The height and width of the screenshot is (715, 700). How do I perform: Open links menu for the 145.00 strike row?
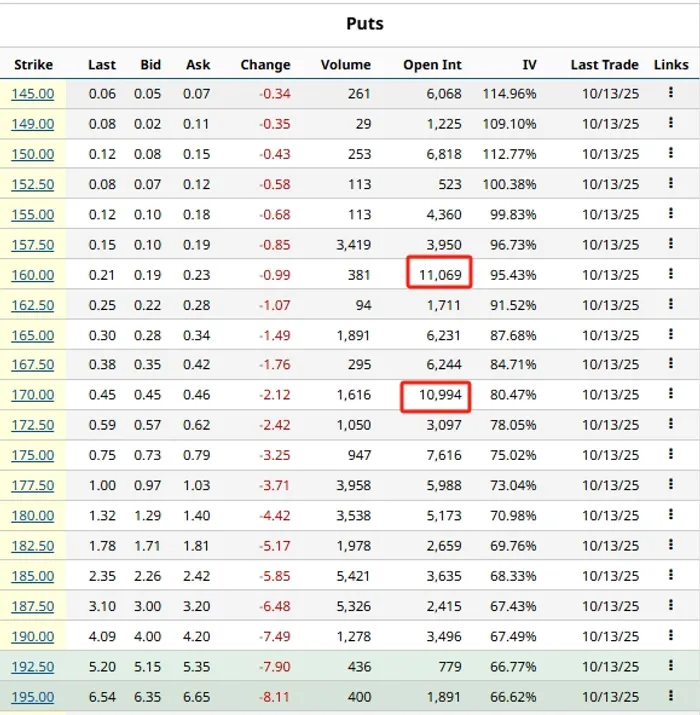tap(671, 94)
